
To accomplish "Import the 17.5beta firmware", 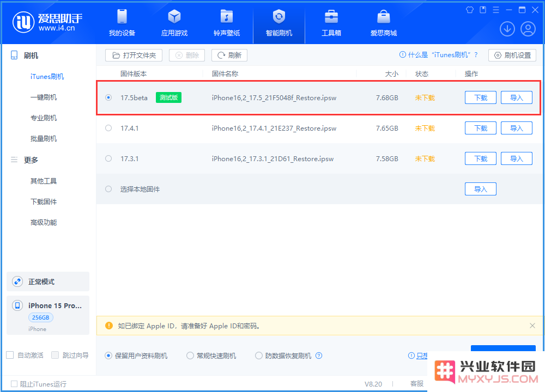I will tap(517, 97).
